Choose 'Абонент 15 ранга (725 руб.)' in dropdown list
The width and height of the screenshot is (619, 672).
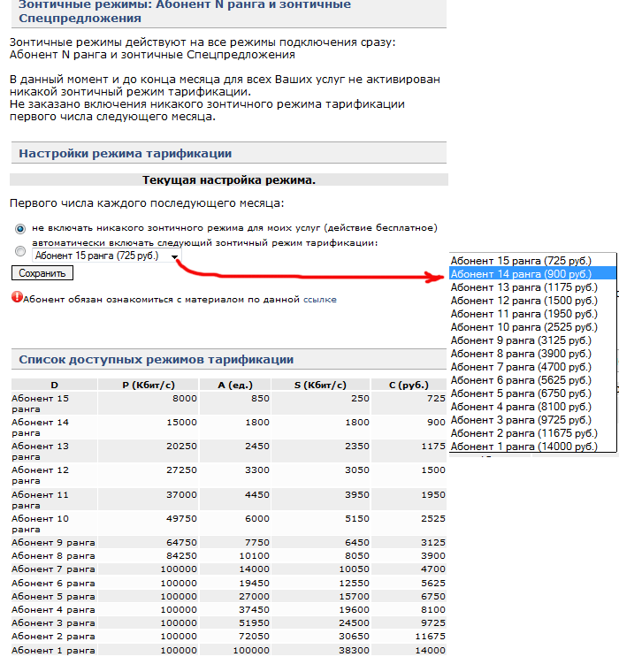pos(533,261)
